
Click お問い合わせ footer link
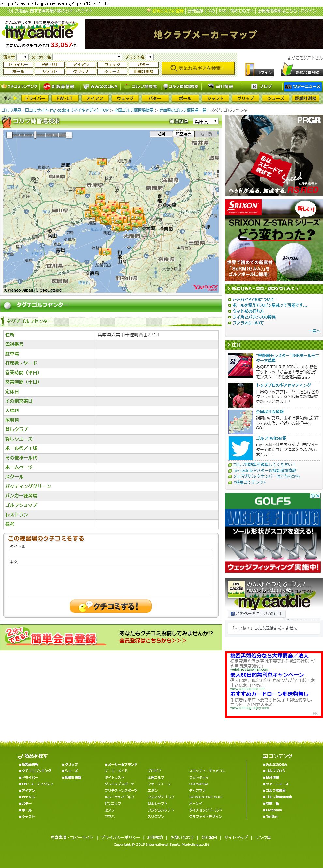[182, 837]
